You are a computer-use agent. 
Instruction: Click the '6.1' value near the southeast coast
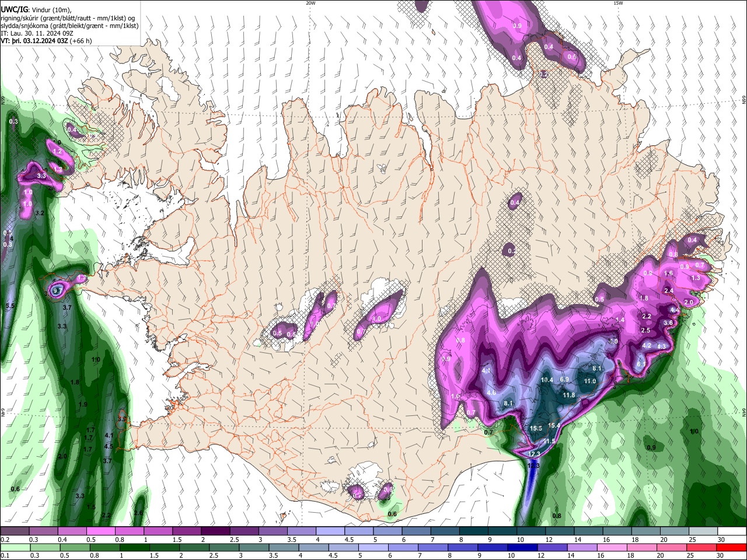(x=640, y=364)
